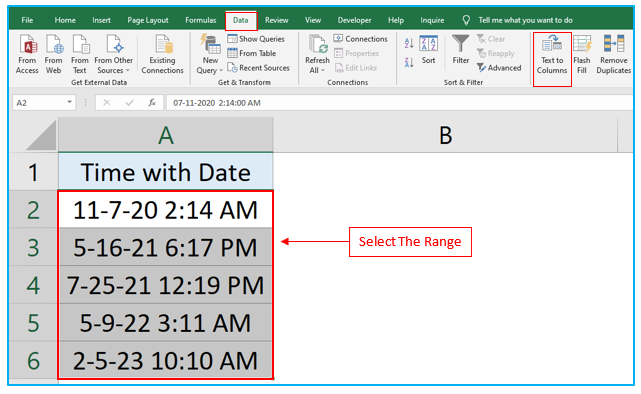Import data From Web
641x394 pixels.
54,54
